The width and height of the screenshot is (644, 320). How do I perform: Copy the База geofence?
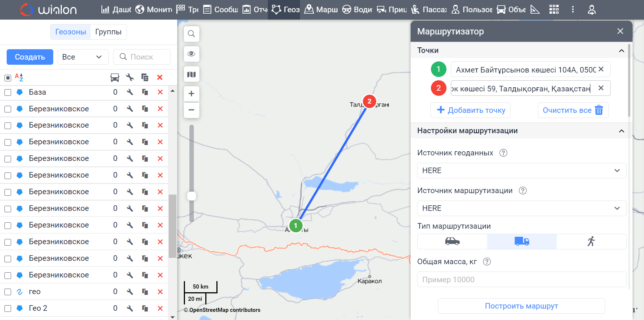(145, 92)
